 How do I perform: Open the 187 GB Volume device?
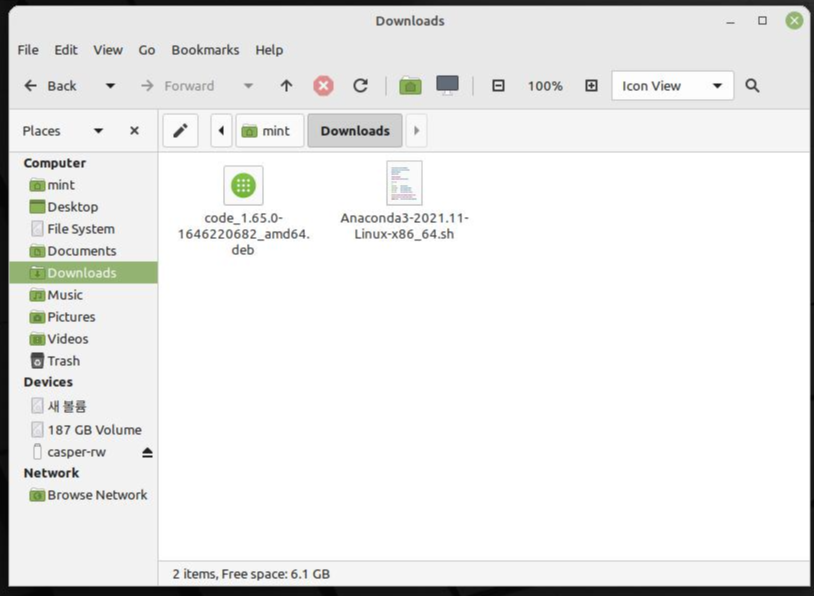83,430
